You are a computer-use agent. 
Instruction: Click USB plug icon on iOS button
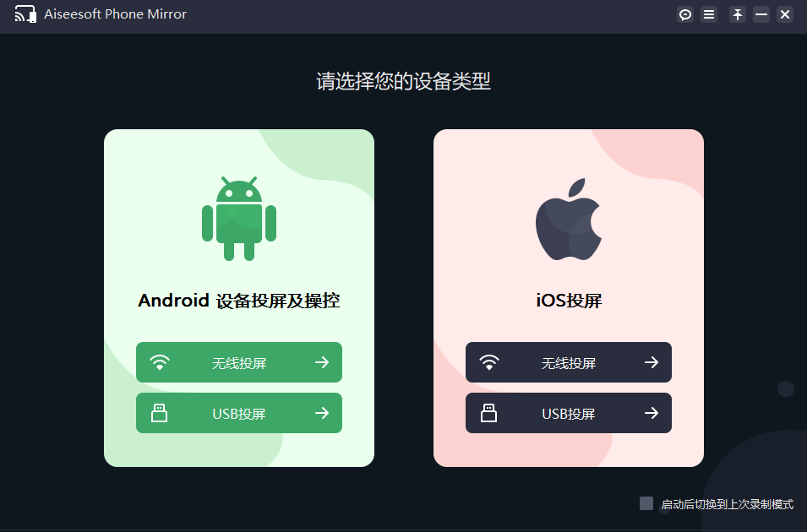point(488,413)
